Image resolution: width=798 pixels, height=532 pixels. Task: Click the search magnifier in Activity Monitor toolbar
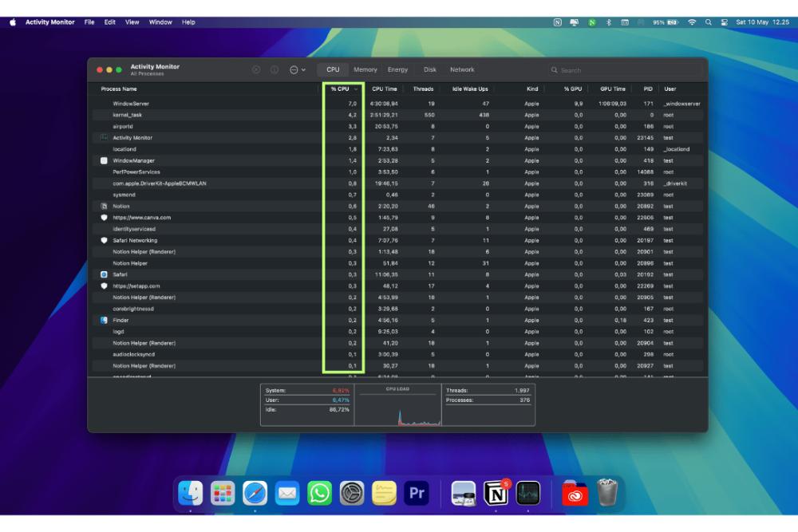point(555,70)
